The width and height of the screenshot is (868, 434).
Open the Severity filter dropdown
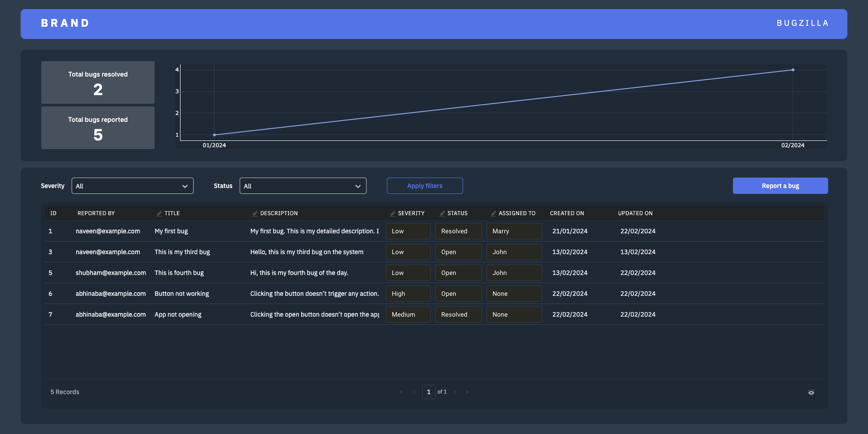pyautogui.click(x=132, y=186)
